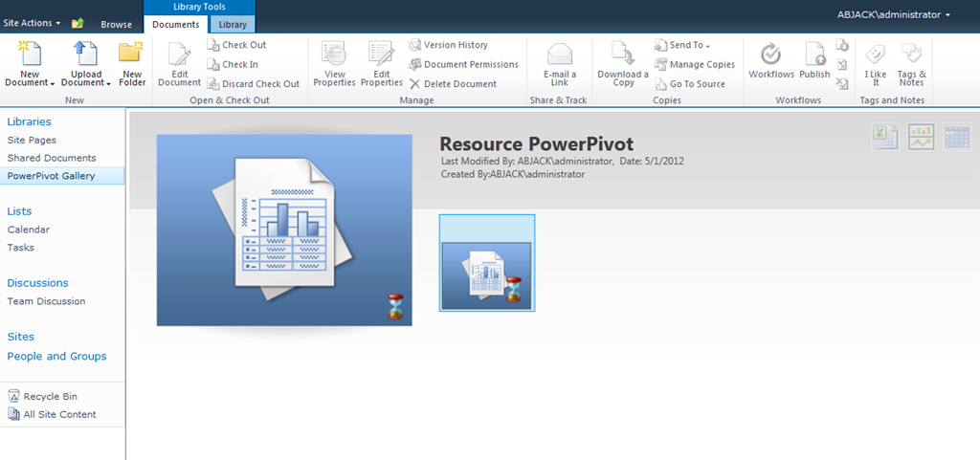Click the manage data refresh calendar icon
Screen dimensions: 980x460
tap(957, 136)
